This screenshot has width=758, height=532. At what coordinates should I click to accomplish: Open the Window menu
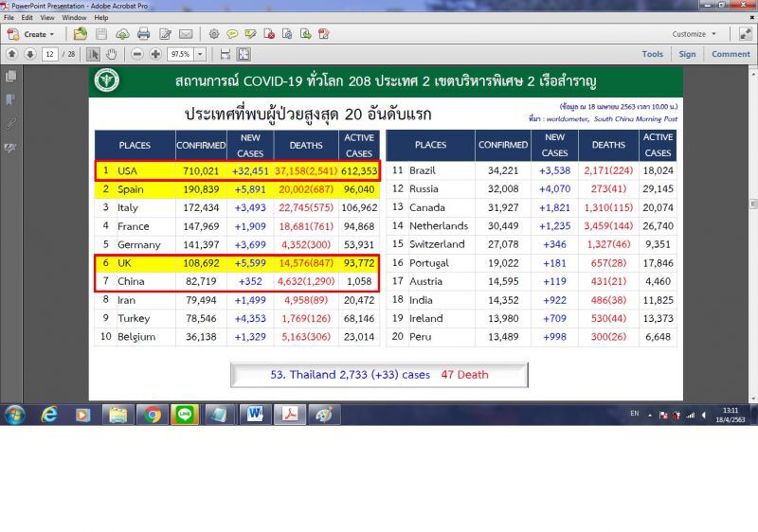pyautogui.click(x=74, y=17)
